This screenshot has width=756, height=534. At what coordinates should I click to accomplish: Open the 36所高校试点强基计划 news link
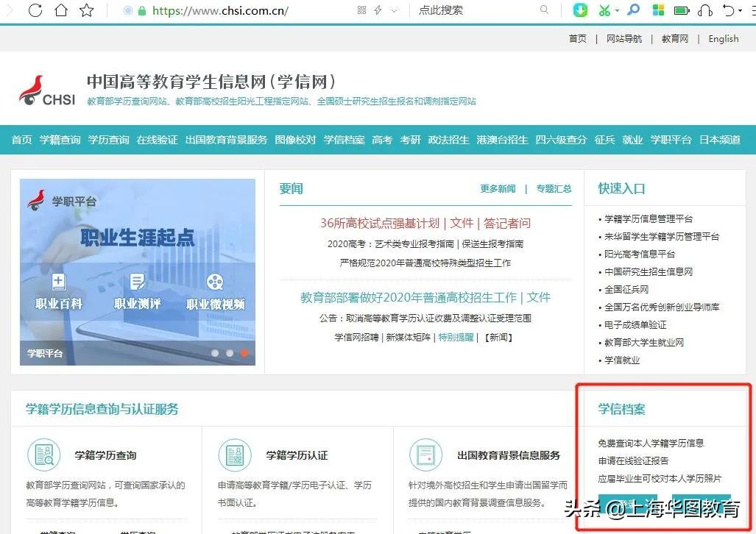pyautogui.click(x=378, y=224)
